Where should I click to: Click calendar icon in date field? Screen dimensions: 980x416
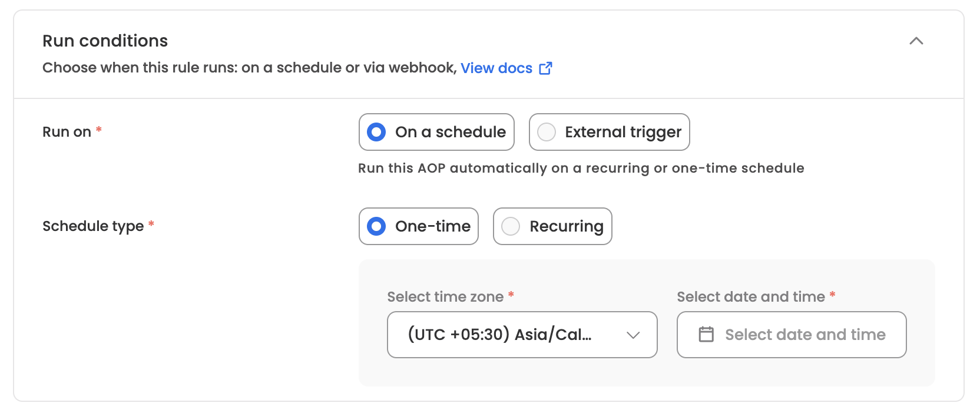click(x=706, y=335)
